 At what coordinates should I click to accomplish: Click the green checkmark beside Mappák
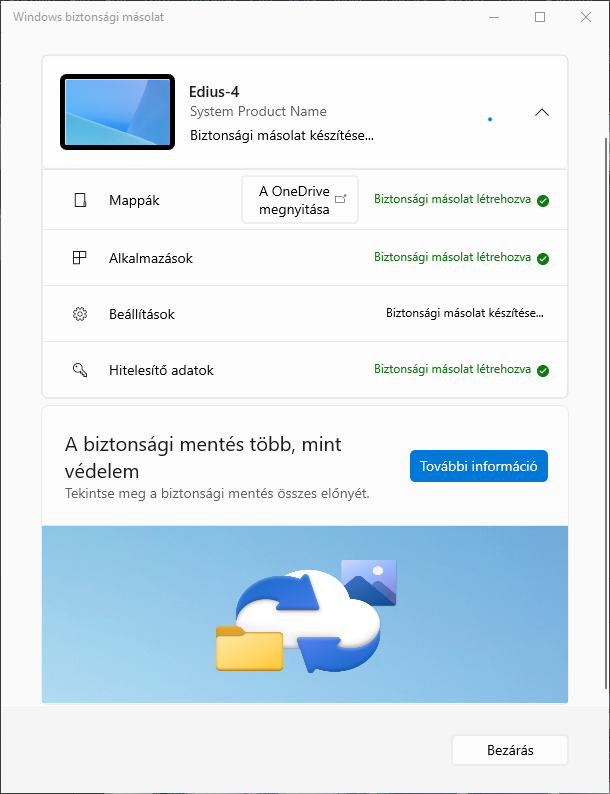[x=543, y=200]
